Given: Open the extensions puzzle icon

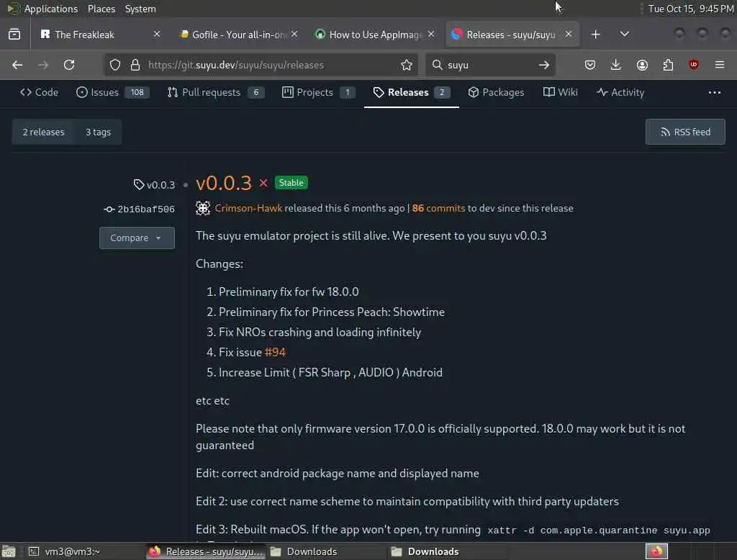Looking at the screenshot, I should 668,65.
